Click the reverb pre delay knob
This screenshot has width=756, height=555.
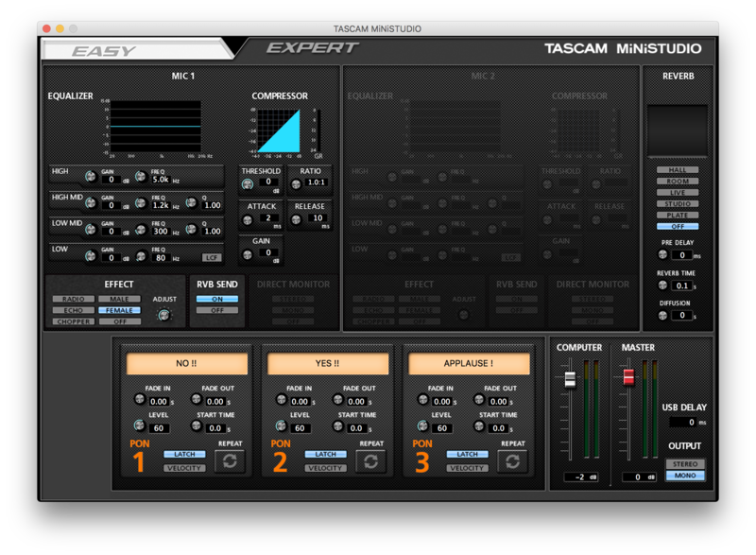coord(661,255)
